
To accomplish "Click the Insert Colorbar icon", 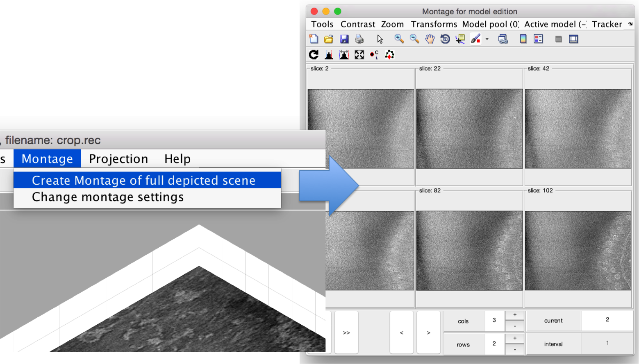I will coord(523,39).
